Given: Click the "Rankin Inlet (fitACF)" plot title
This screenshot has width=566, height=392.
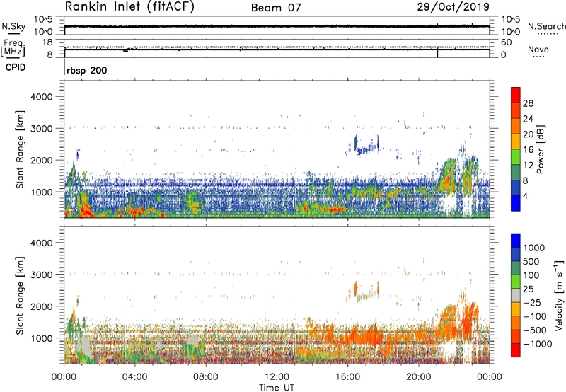Looking at the screenshot, I should click(129, 7).
